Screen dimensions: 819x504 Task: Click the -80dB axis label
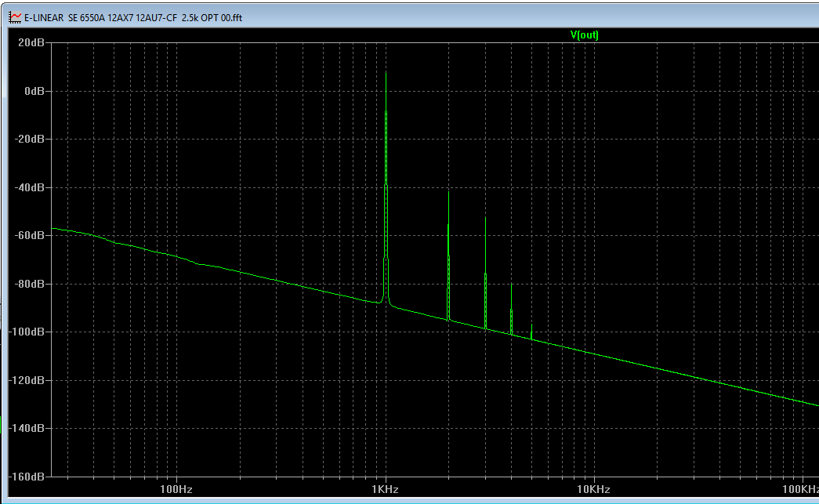point(30,284)
